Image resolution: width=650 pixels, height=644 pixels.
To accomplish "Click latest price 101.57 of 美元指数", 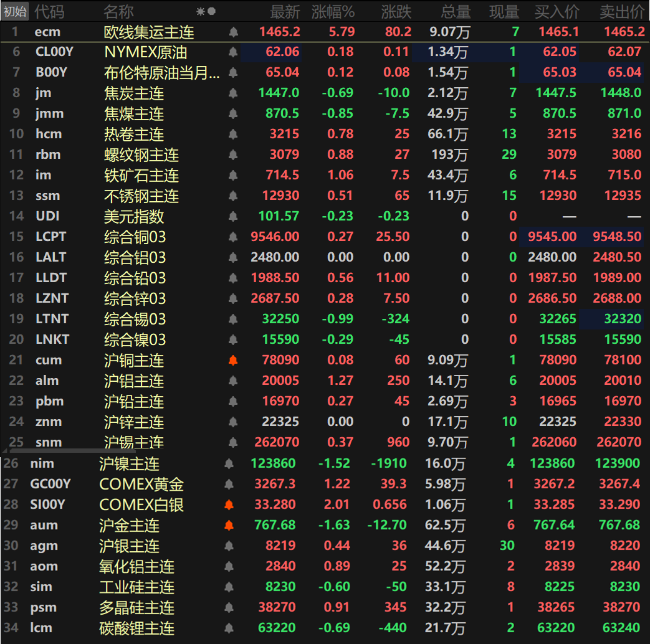I will point(279,216).
